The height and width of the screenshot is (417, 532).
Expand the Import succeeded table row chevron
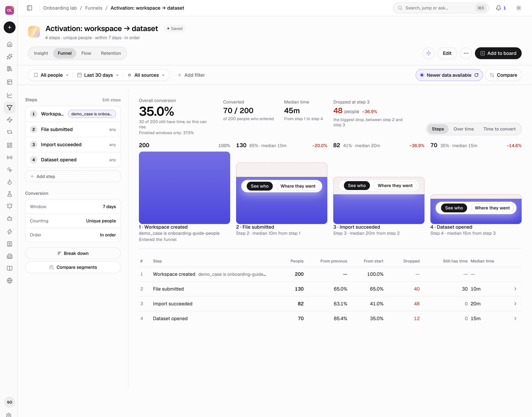[515, 304]
